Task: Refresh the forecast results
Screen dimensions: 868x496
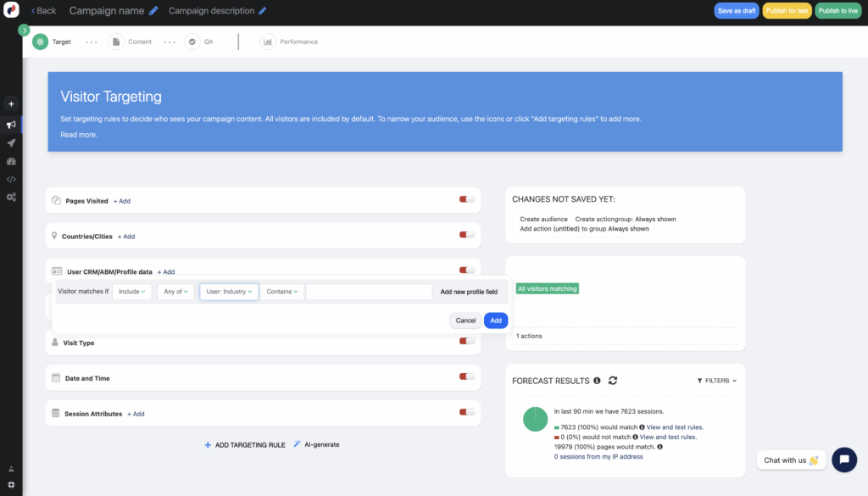Action: coord(613,381)
